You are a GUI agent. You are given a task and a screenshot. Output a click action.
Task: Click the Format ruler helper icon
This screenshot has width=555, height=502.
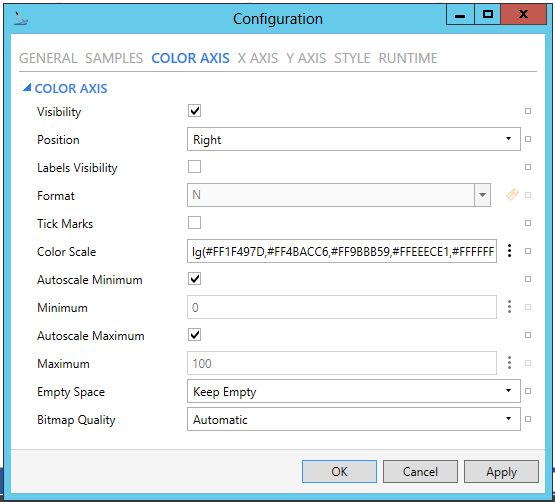(x=512, y=195)
